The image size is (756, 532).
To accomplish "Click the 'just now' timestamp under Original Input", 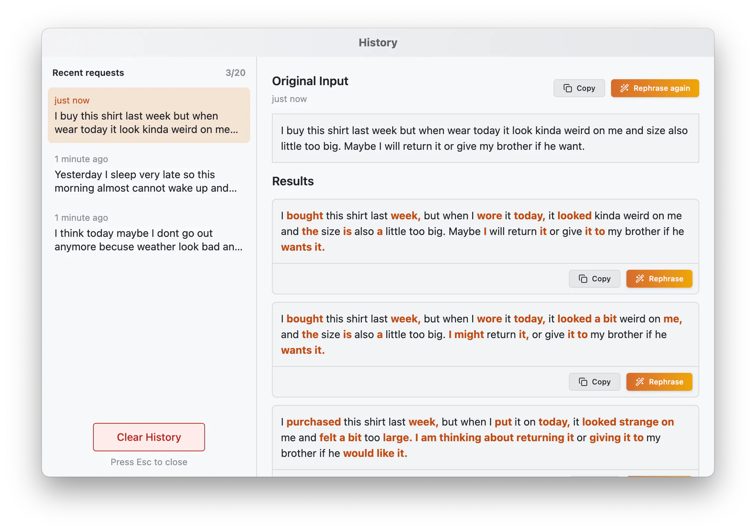I will tap(289, 99).
